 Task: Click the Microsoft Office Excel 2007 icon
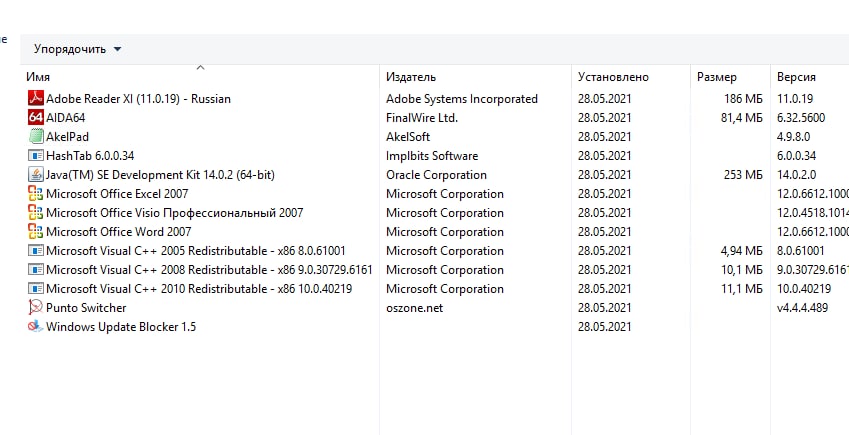coord(35,193)
